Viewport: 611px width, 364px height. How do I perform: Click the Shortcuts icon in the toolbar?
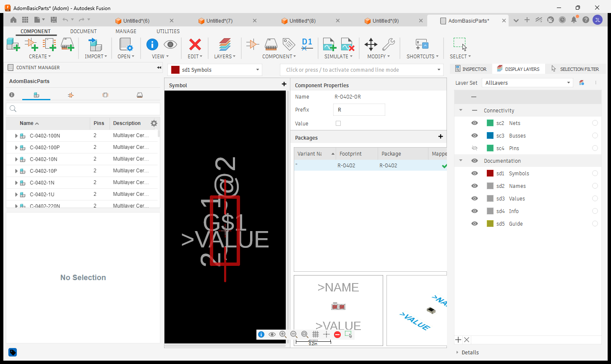point(422,44)
